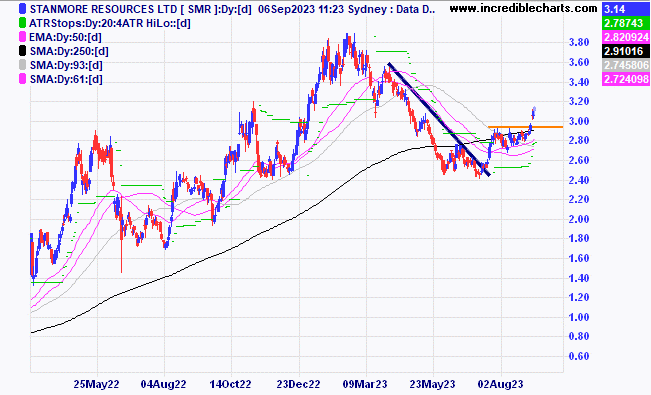Click the black SMA 250 legend swatch

(23, 51)
